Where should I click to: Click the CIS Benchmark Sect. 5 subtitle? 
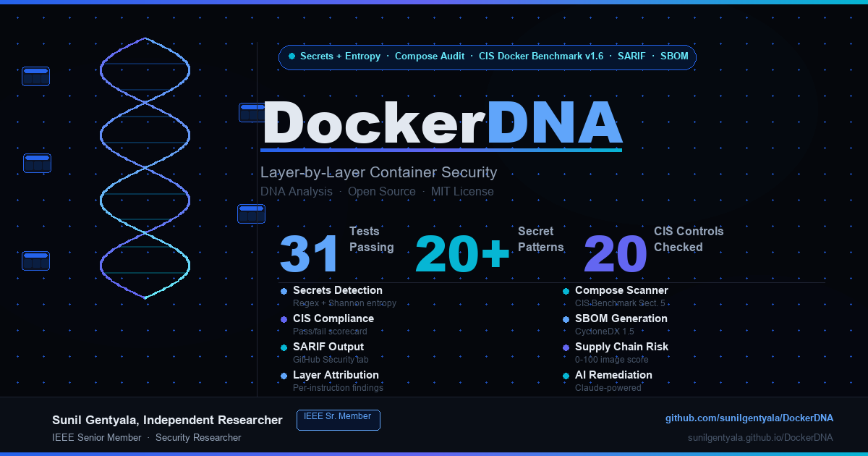coord(620,303)
